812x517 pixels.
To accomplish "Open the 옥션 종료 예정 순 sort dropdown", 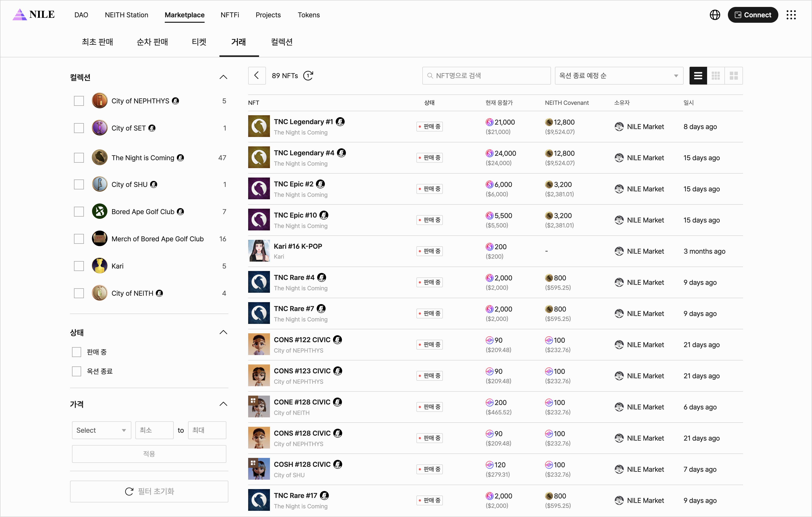I will [x=619, y=75].
